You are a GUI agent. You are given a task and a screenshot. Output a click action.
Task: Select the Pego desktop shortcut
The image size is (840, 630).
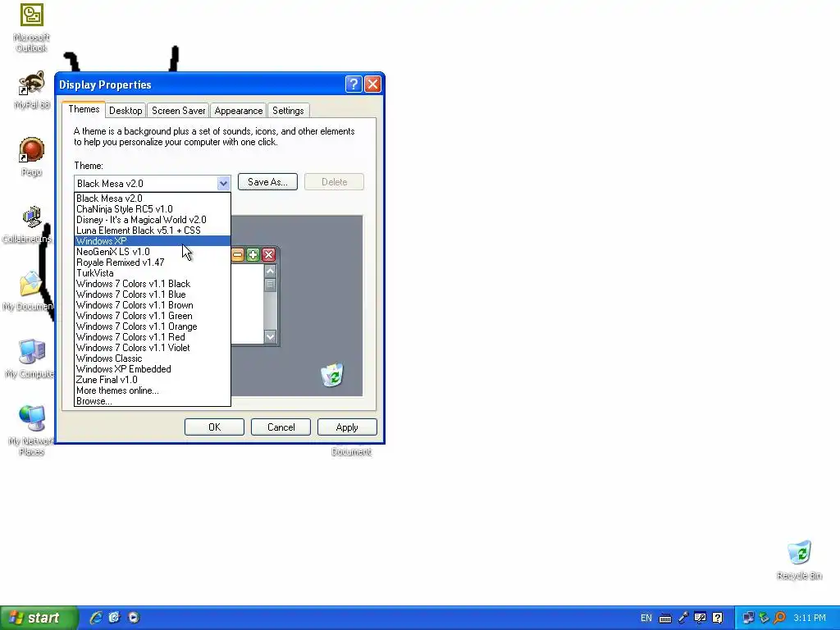pos(32,157)
